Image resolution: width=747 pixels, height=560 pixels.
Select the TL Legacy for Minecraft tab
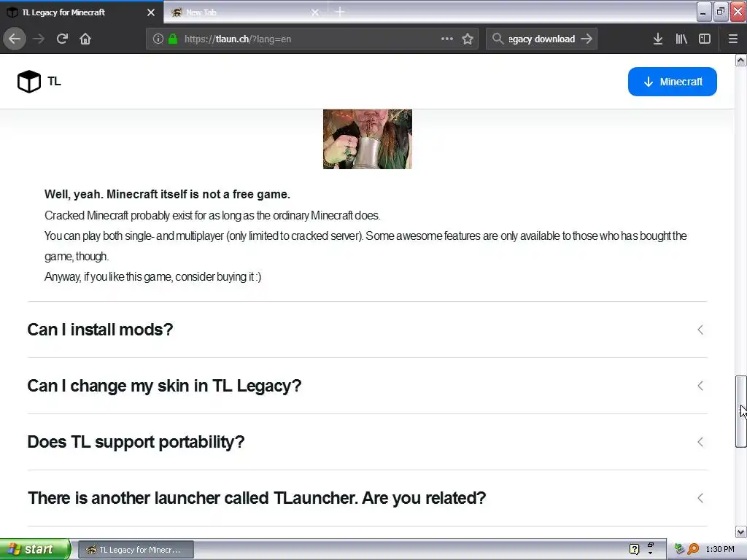pos(82,12)
